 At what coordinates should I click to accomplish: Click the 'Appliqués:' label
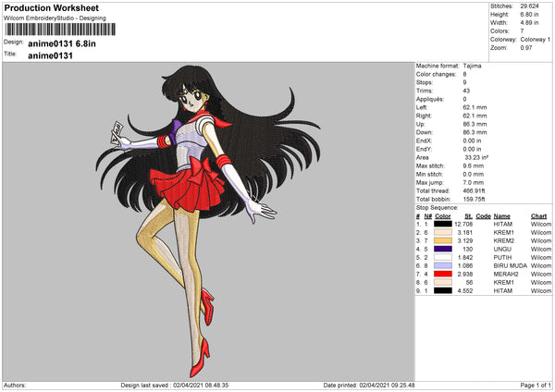pos(430,99)
